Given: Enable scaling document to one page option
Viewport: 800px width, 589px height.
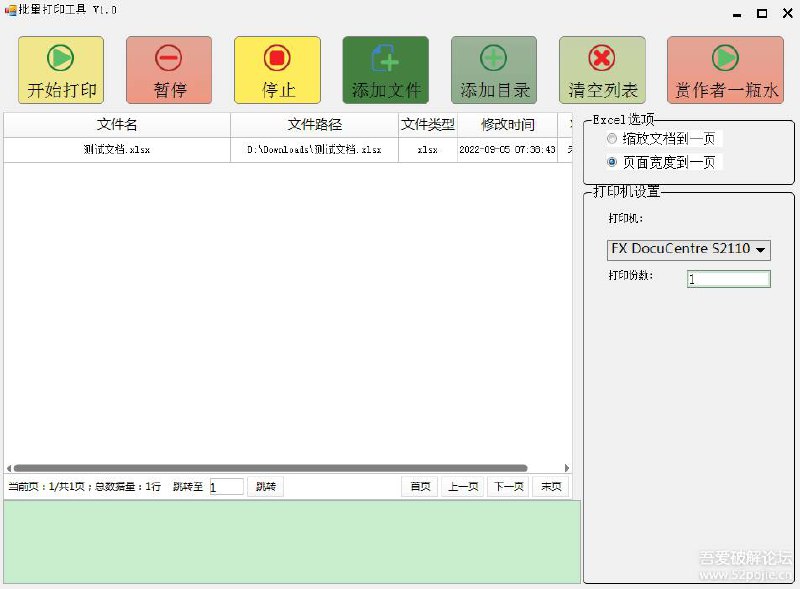Looking at the screenshot, I should [x=611, y=139].
